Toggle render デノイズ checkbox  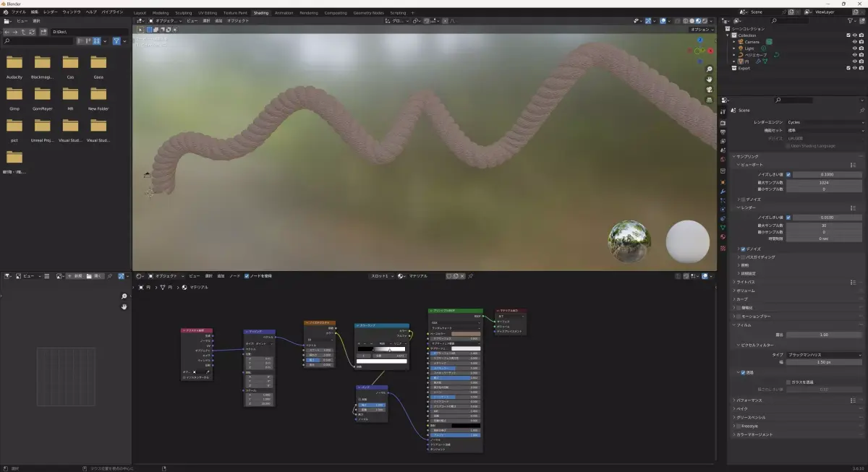tap(743, 249)
